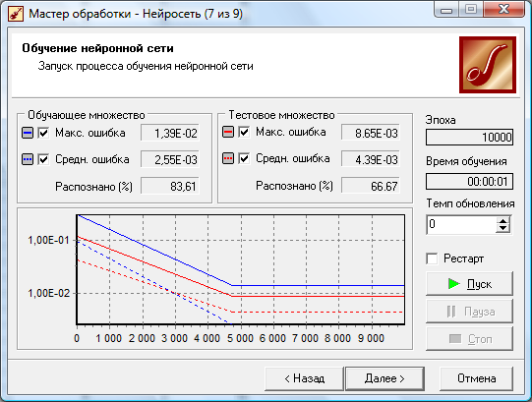The width and height of the screenshot is (532, 402).
Task: Click test max error value 8.65E-03
Action: tap(371, 133)
